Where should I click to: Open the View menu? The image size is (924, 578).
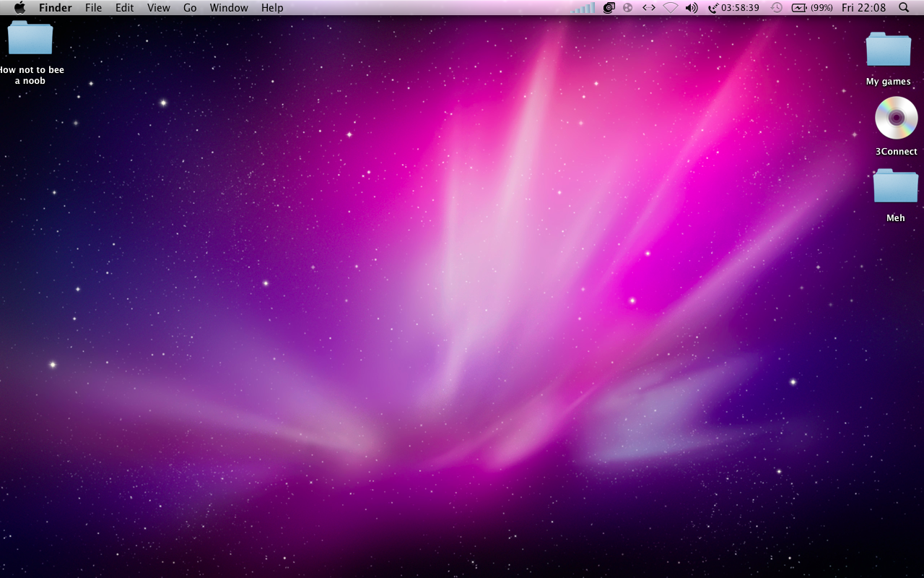[158, 8]
